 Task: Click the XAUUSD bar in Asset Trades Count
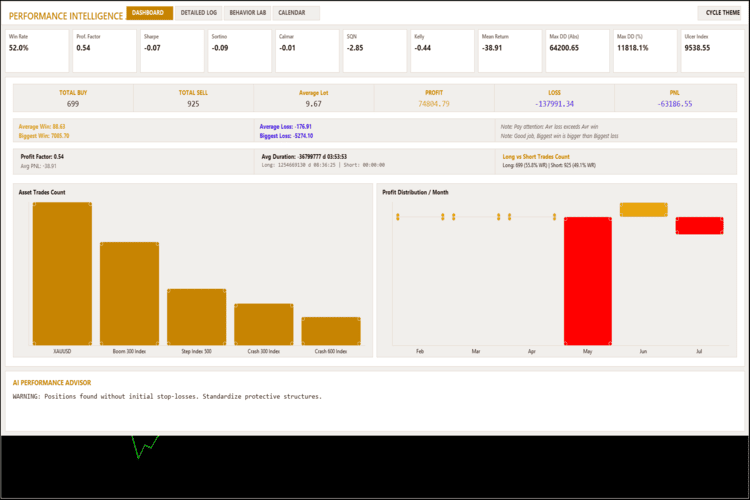pos(62,273)
